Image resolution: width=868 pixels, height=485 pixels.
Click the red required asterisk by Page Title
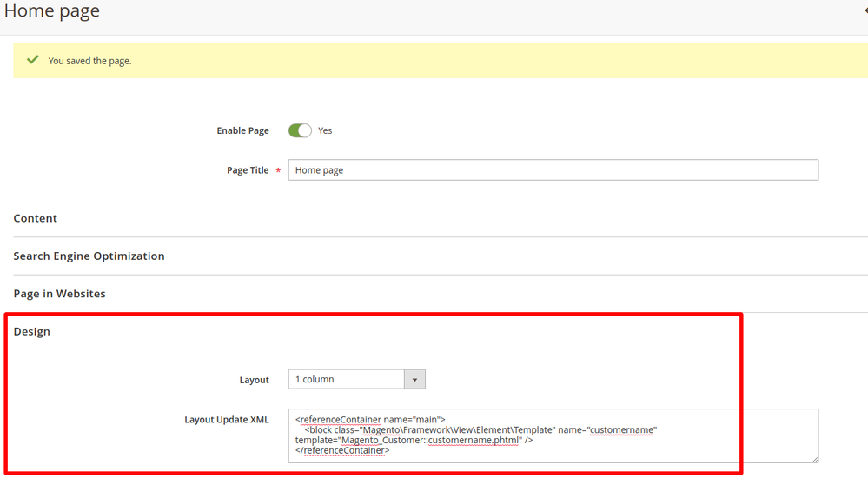click(278, 171)
